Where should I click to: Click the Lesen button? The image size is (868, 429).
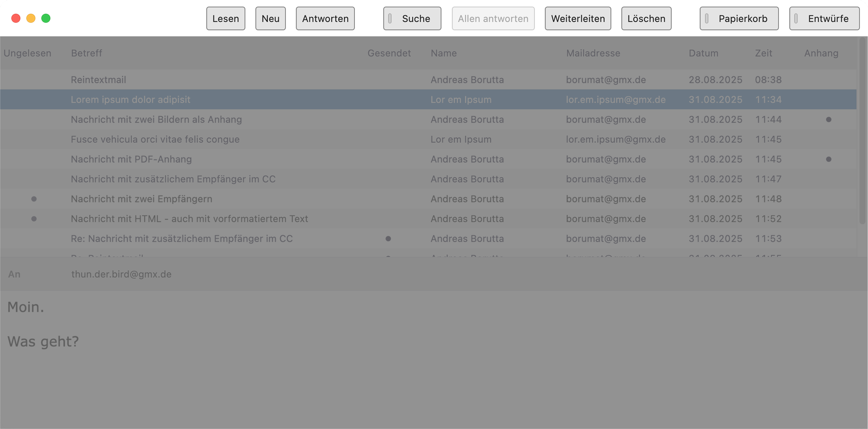(x=225, y=18)
